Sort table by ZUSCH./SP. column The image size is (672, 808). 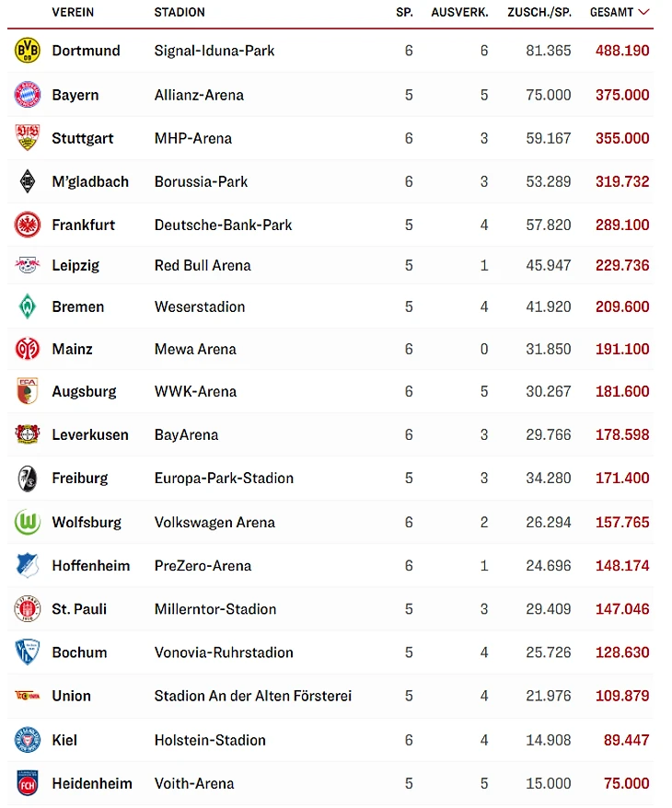click(x=539, y=12)
